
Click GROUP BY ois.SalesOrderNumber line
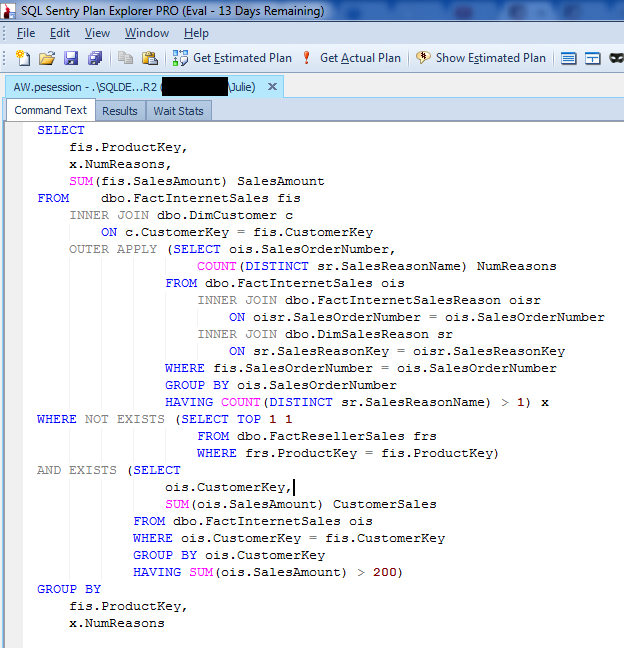pos(281,385)
